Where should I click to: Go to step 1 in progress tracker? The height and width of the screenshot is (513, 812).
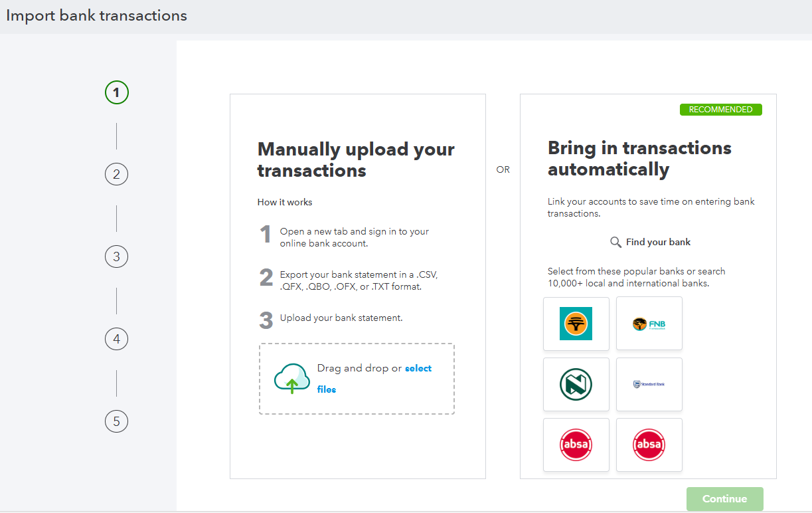(116, 92)
